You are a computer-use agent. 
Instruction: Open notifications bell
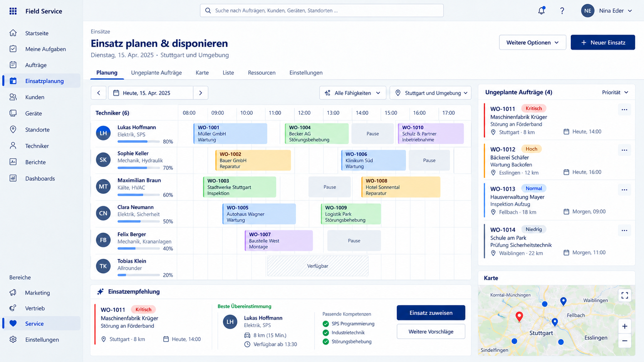tap(542, 11)
